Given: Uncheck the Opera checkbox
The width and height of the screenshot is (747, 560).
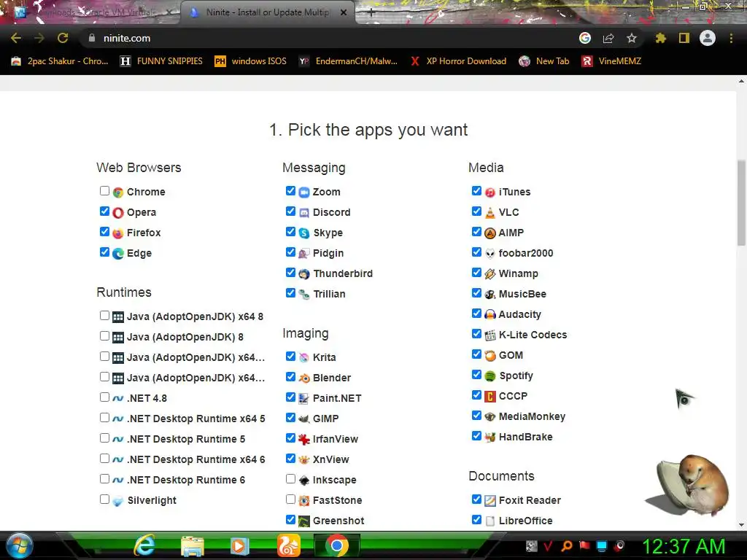Looking at the screenshot, I should pyautogui.click(x=104, y=211).
